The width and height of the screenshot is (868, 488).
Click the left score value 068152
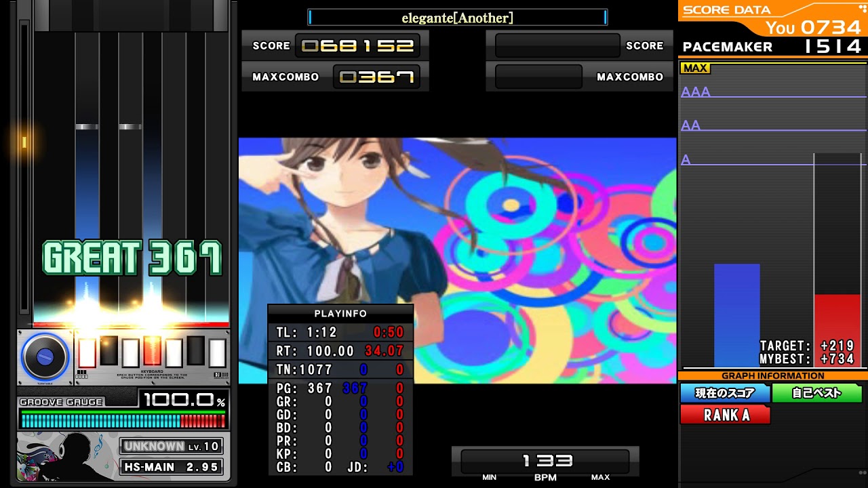click(x=357, y=46)
